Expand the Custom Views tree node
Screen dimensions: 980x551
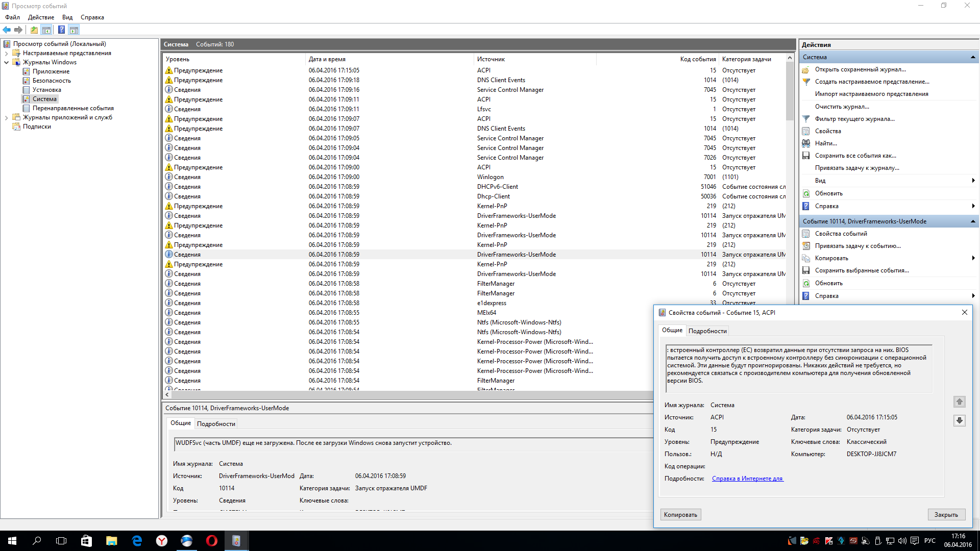pyautogui.click(x=6, y=53)
